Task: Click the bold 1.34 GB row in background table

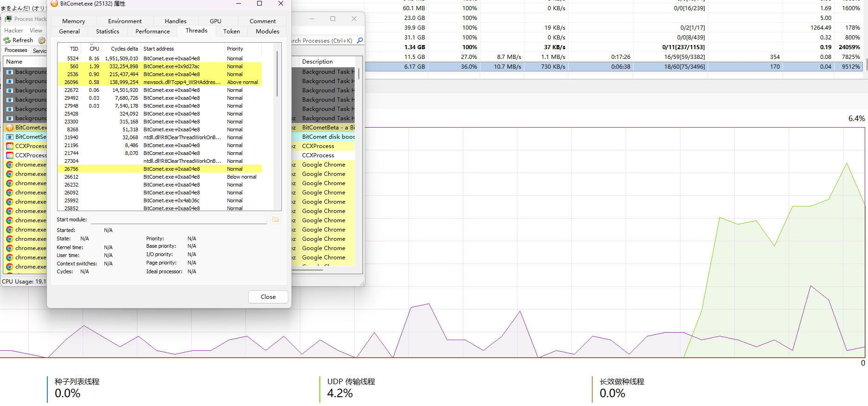Action: tap(614, 47)
